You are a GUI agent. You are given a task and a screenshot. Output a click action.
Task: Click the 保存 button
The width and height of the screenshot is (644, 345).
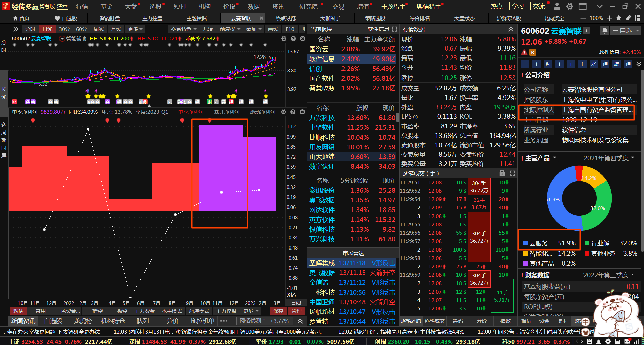click(278, 311)
